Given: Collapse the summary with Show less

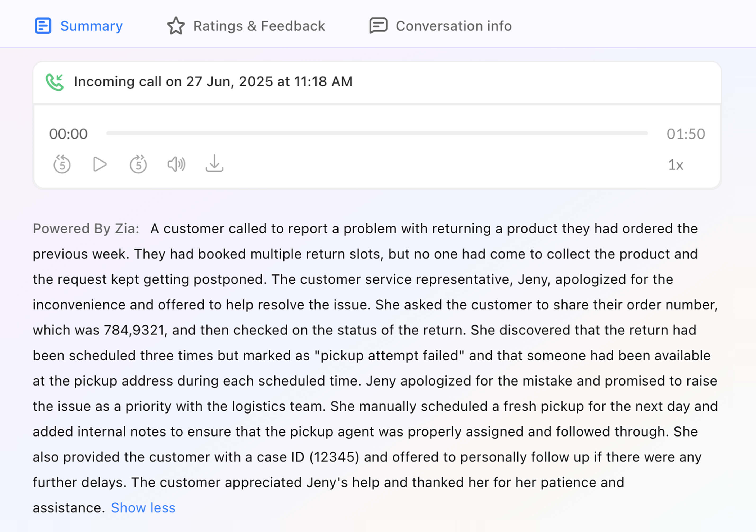Looking at the screenshot, I should click(143, 508).
